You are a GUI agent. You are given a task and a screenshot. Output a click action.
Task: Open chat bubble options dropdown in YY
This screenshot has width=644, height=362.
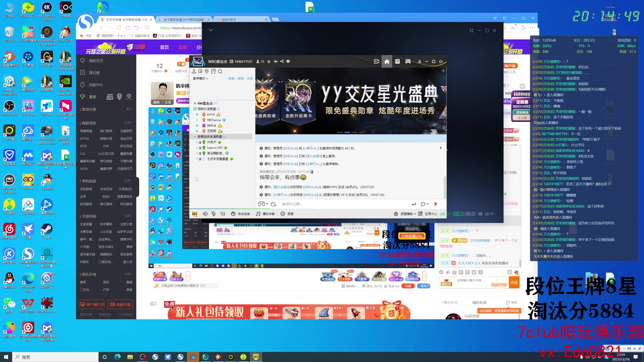tap(425, 204)
